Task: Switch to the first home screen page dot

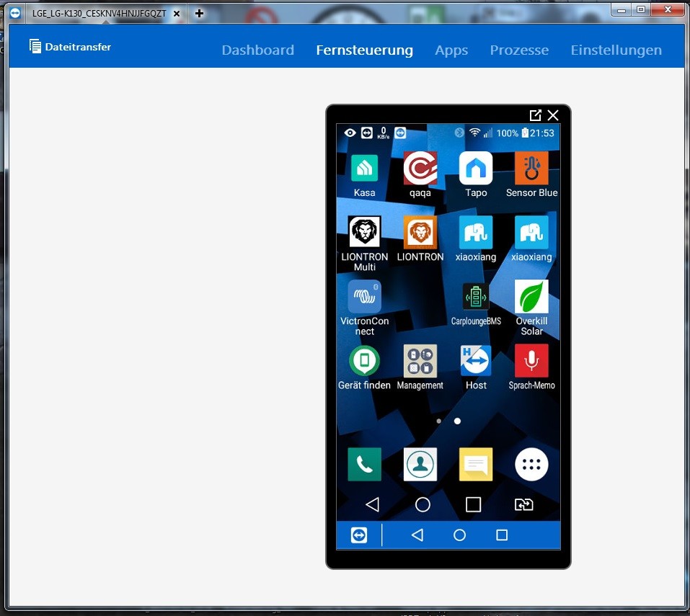Action: coord(439,421)
